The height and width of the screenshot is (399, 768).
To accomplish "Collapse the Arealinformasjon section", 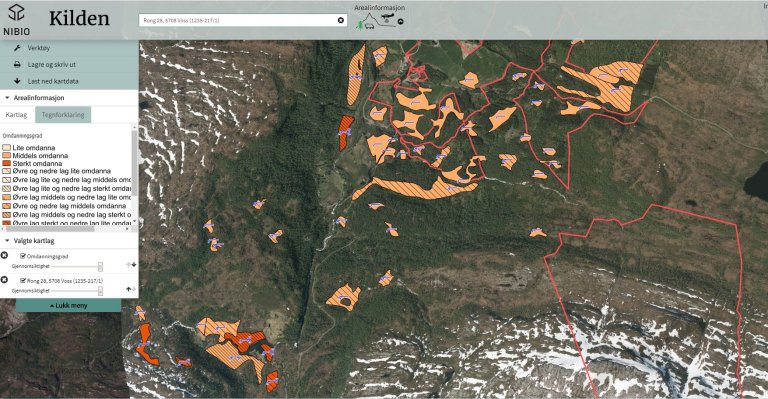I will [x=7, y=98].
